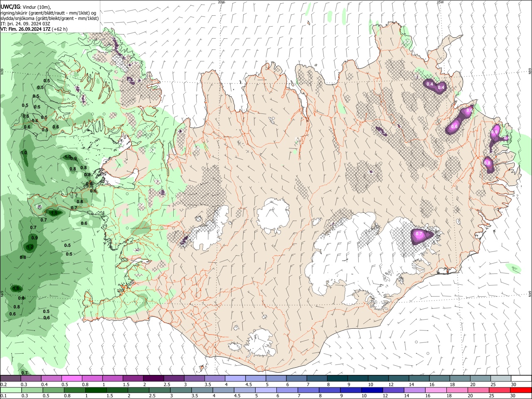
Task: Pick the light pink swatch labelled 16, bottom row
Action: coord(435,390)
